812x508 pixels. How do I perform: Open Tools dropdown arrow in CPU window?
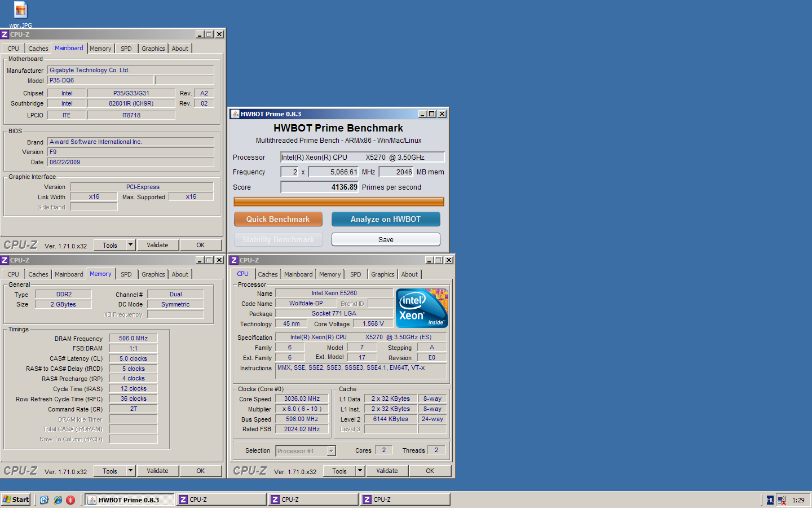(360, 471)
